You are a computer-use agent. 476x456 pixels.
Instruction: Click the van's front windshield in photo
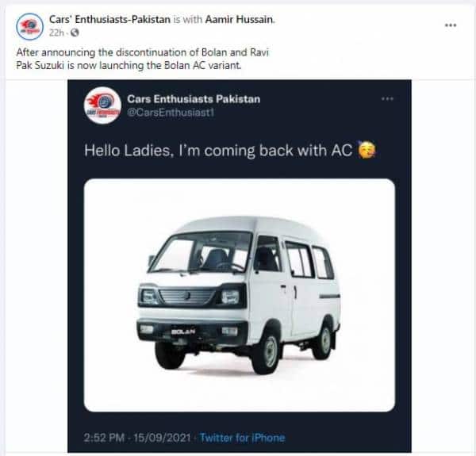click(x=202, y=252)
